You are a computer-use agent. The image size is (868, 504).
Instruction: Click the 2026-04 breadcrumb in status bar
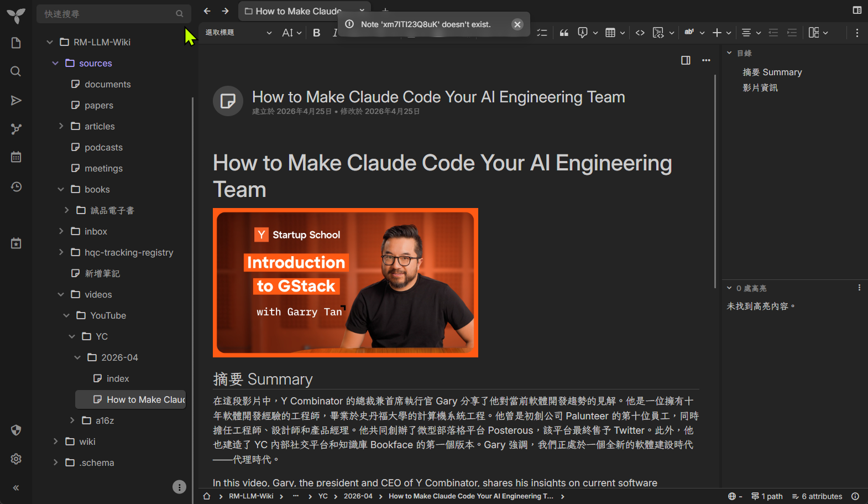(x=358, y=496)
